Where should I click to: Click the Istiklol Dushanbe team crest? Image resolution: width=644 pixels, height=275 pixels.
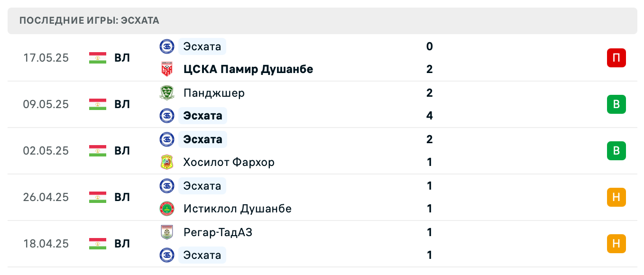pyautogui.click(x=167, y=209)
